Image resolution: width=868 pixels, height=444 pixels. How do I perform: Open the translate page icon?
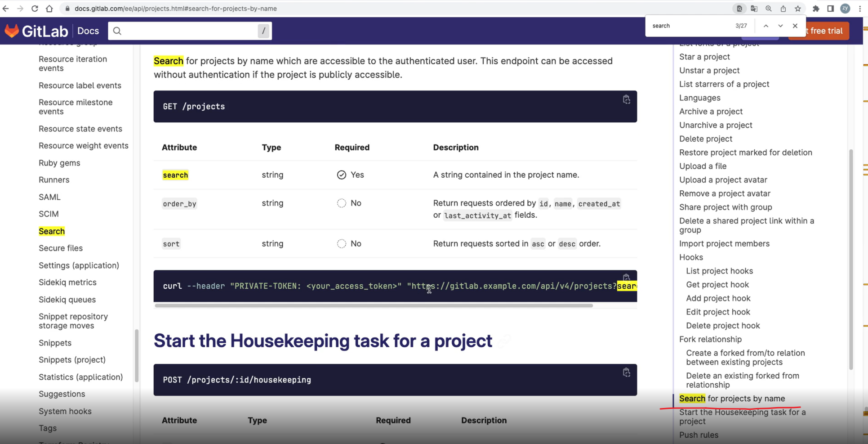coord(754,9)
